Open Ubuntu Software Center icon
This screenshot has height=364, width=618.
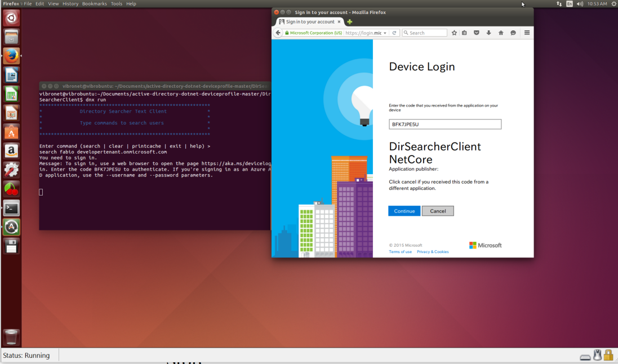[11, 132]
